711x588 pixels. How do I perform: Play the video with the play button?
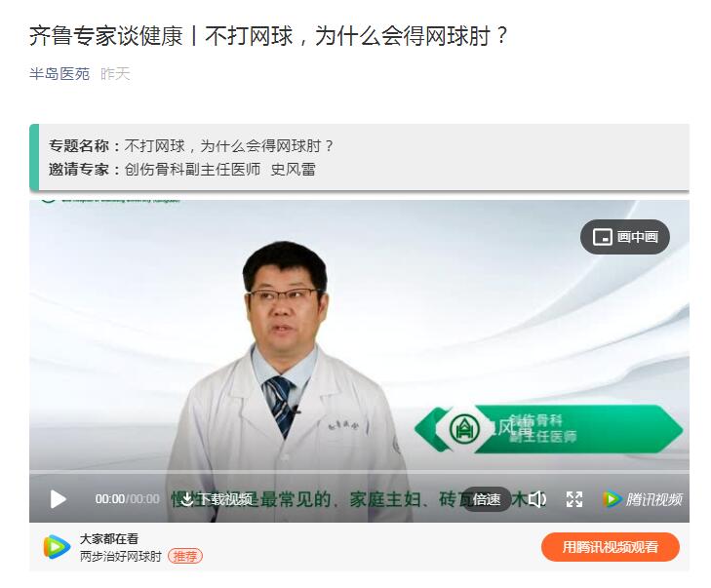[x=58, y=499]
